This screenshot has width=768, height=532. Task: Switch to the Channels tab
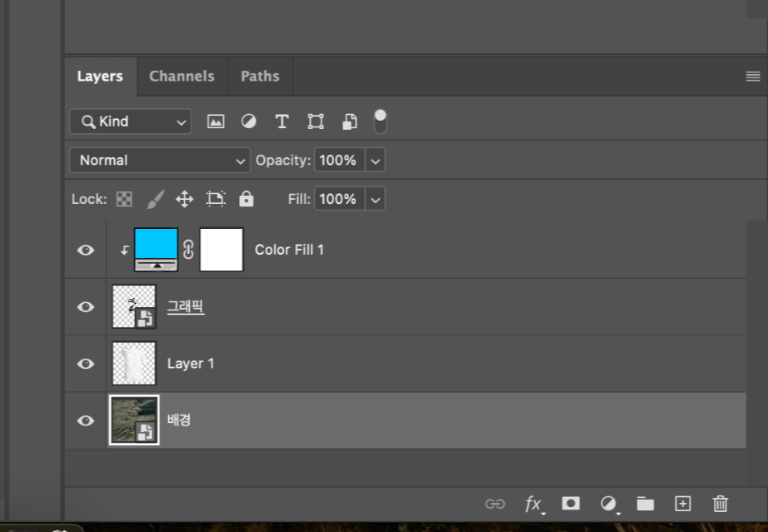pos(182,77)
